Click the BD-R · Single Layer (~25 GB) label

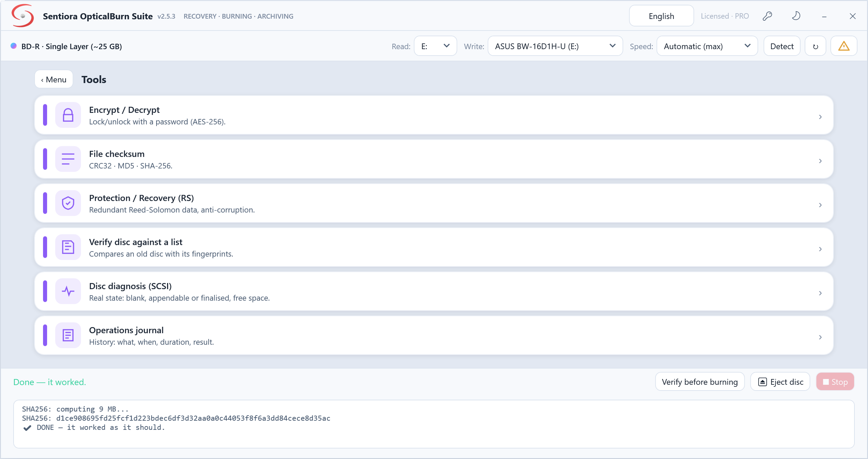click(71, 46)
